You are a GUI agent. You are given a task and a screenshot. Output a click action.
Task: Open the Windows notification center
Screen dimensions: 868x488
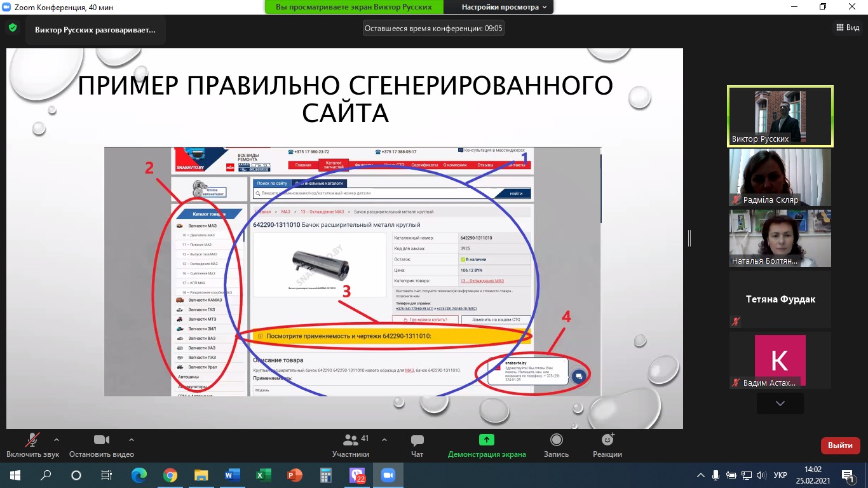[x=848, y=475]
